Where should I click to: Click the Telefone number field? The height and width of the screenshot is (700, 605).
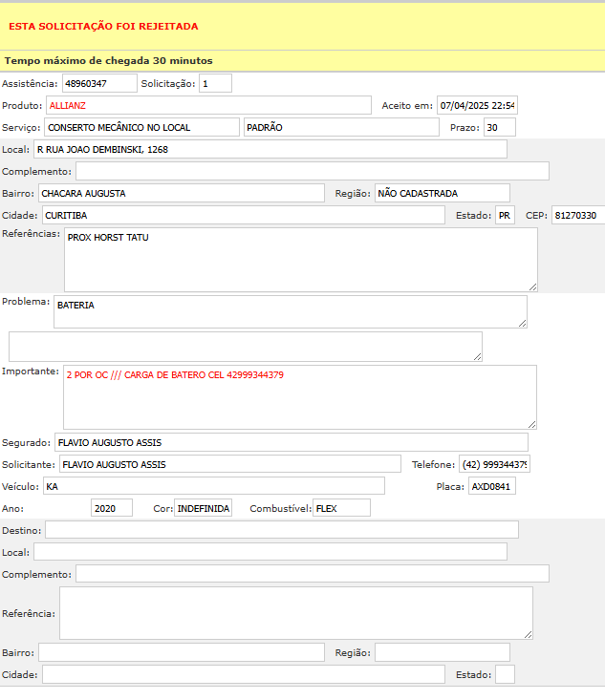click(494, 464)
